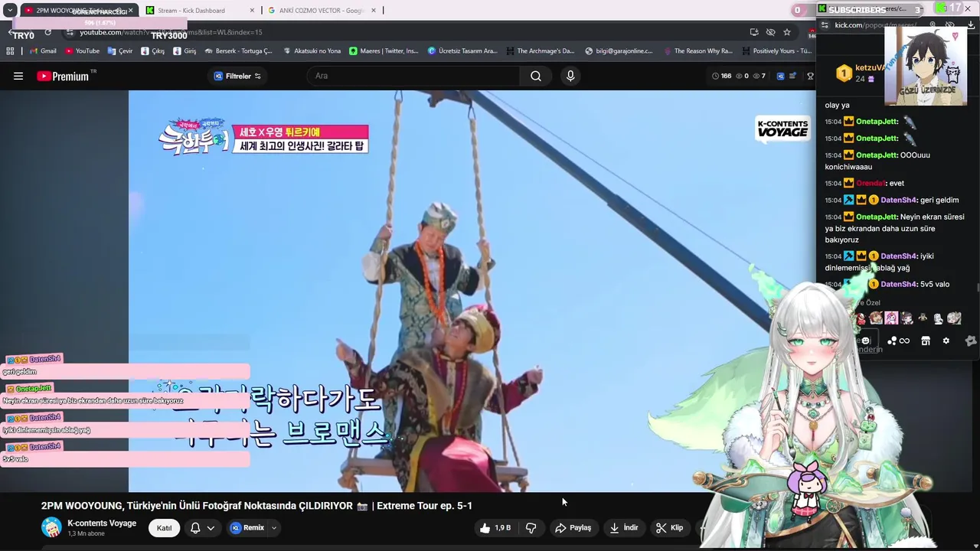Open Giriş bookmark
Viewport: 980px width, 551px height.
click(x=185, y=51)
